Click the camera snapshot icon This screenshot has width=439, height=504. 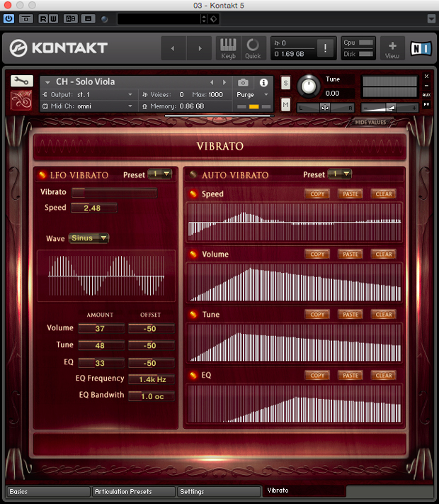click(243, 83)
